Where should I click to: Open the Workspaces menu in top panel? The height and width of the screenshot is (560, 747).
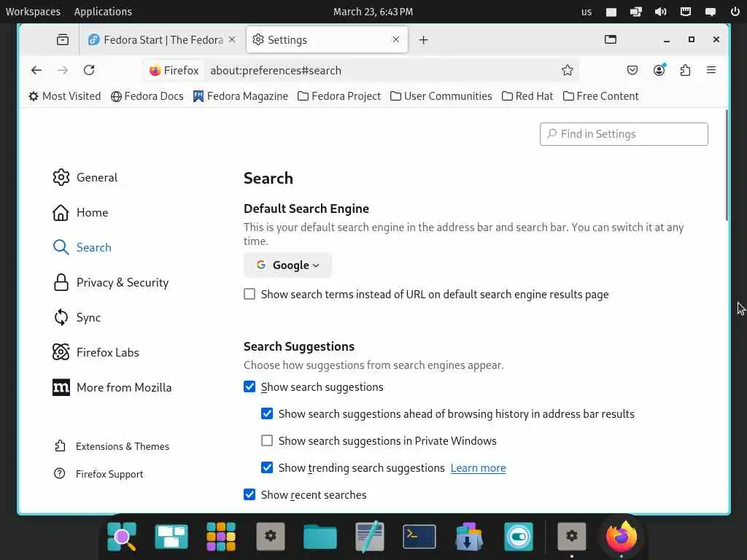pyautogui.click(x=33, y=12)
